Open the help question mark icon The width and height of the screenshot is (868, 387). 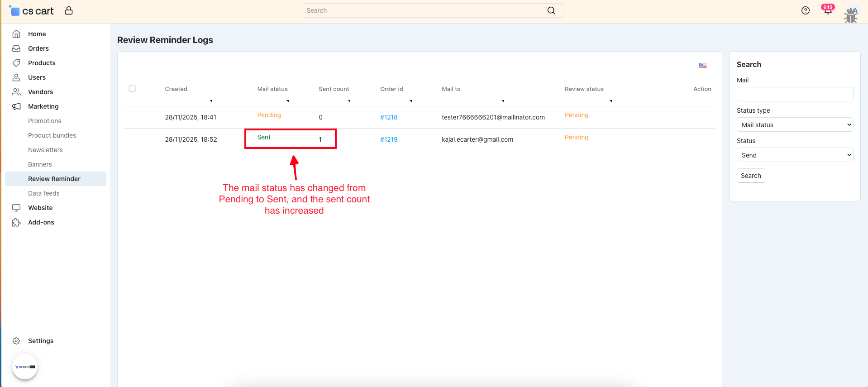[x=805, y=11]
